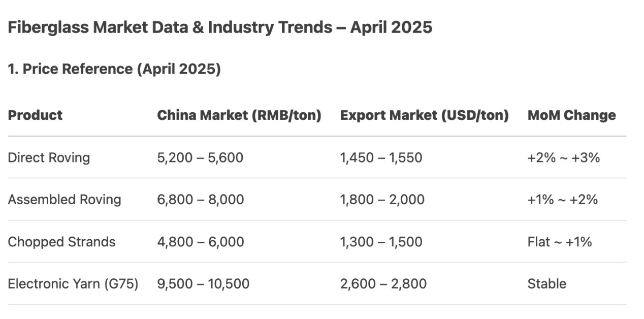644x319 pixels.
Task: Select the 5,200 – 5,600 price cell
Action: pyautogui.click(x=200, y=157)
